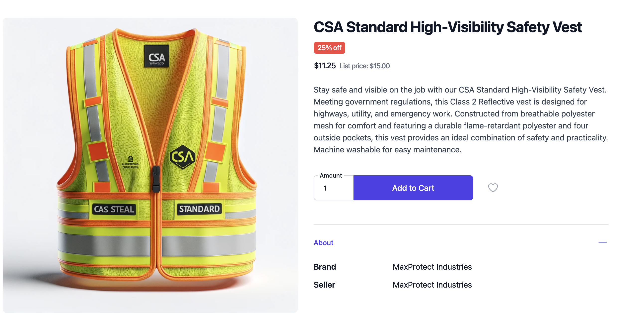Open the safety vest product image

(150, 165)
